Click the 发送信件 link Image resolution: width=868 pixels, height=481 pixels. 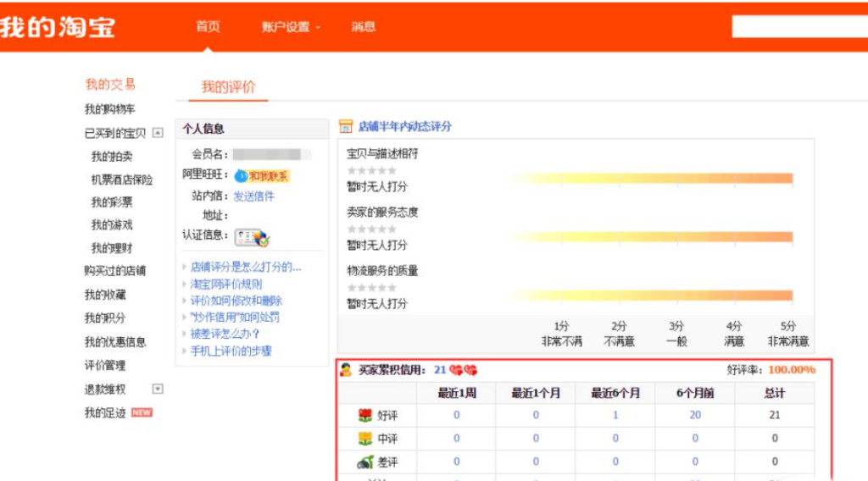coord(253,196)
